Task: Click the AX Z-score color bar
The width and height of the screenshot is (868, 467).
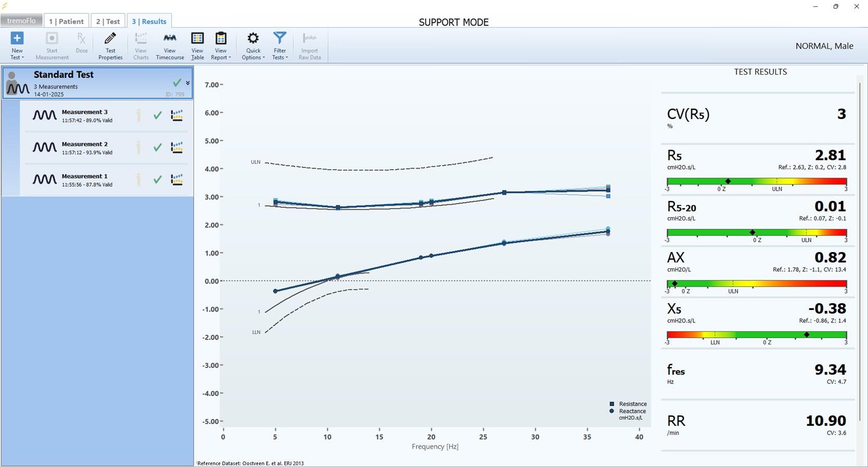Action: click(756, 284)
